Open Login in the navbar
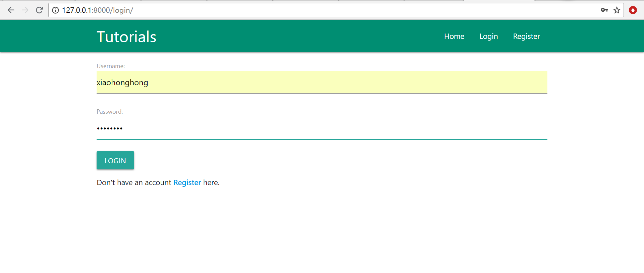The height and width of the screenshot is (273, 644). tap(489, 36)
